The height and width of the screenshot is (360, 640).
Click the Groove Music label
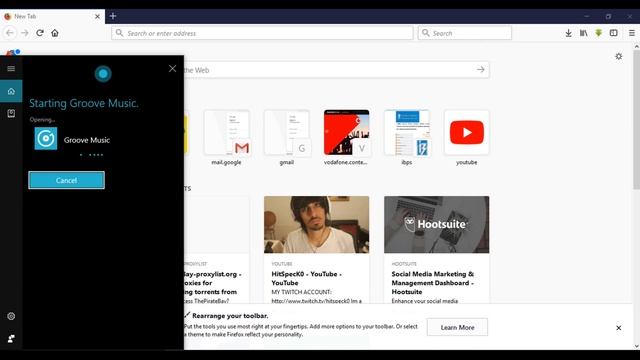[87, 140]
